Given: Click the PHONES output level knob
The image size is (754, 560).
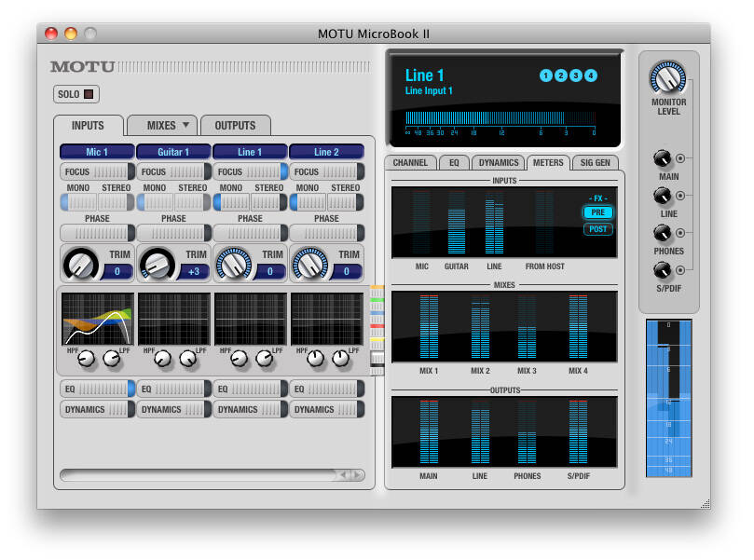Looking at the screenshot, I should [x=662, y=233].
